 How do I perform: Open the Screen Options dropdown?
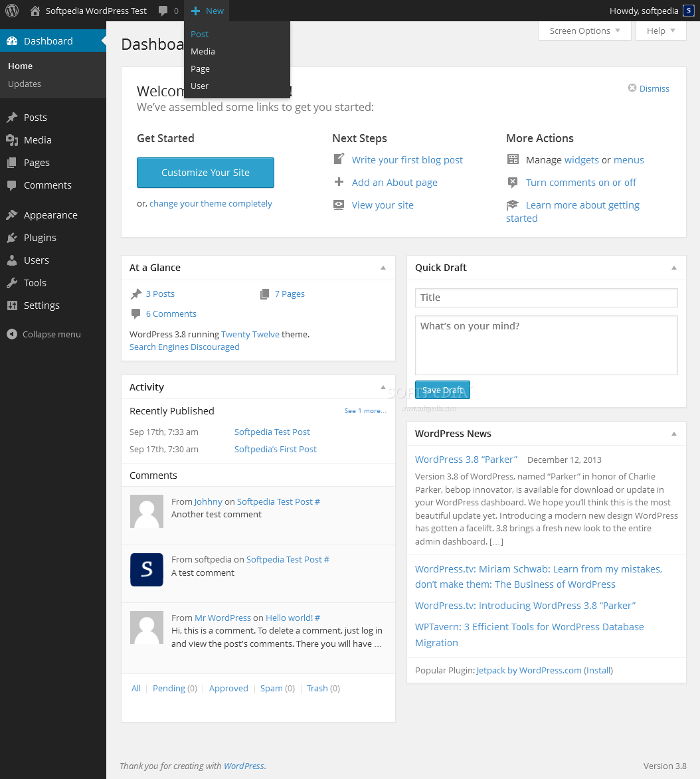pos(584,31)
